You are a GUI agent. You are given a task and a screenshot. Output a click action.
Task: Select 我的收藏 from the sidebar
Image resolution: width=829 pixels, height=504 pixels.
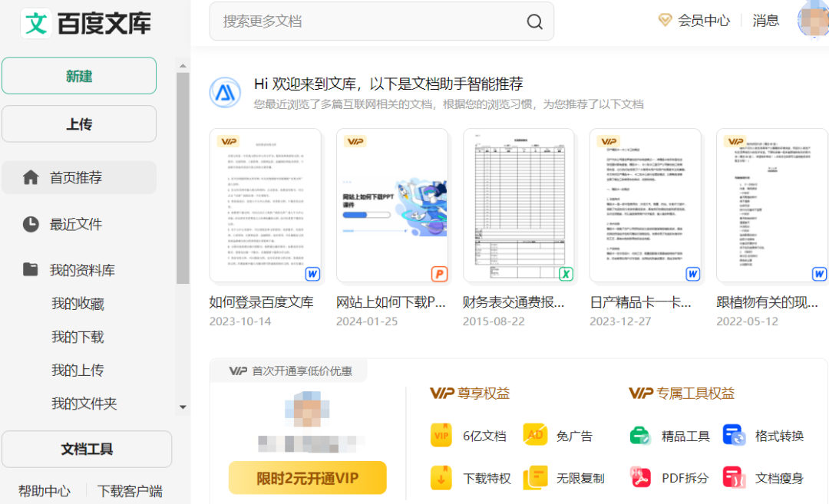tap(79, 303)
